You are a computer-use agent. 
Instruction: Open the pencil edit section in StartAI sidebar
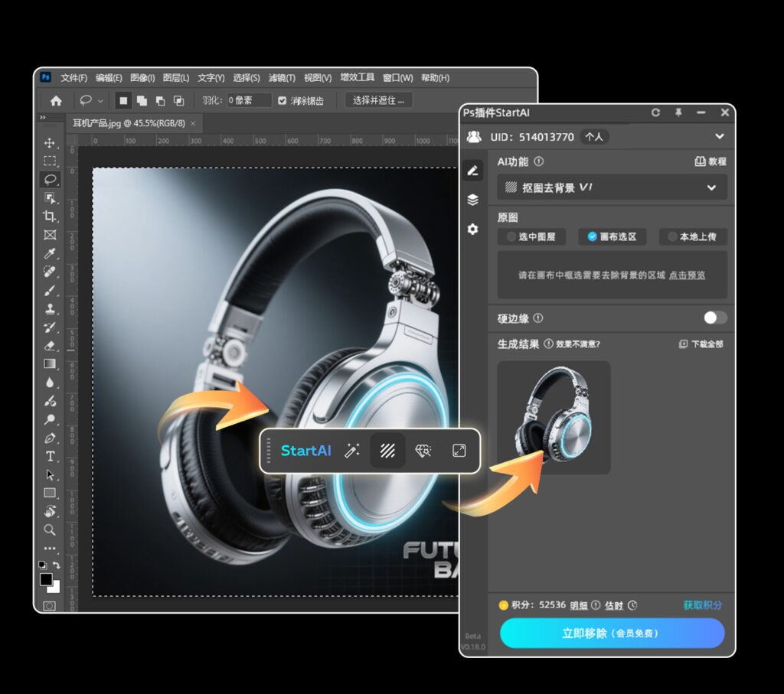472,171
